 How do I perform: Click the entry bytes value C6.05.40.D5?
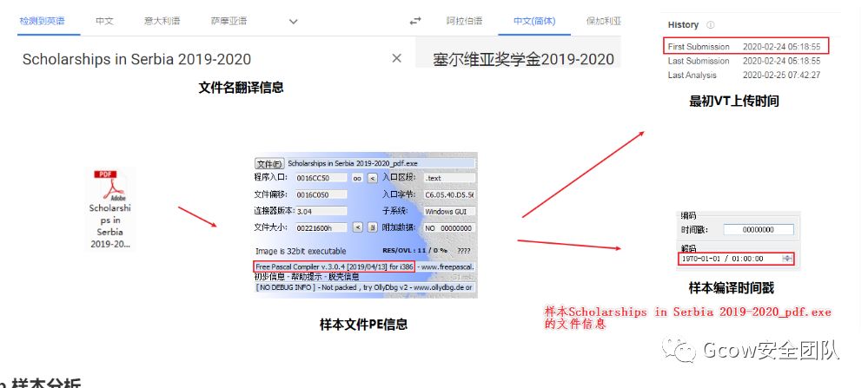[449, 194]
